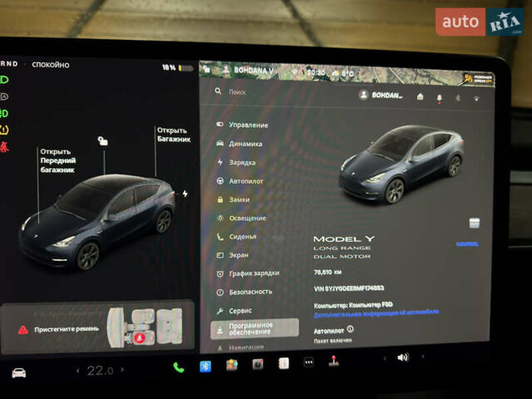Tap the charge port lightning icon

pos(185,194)
